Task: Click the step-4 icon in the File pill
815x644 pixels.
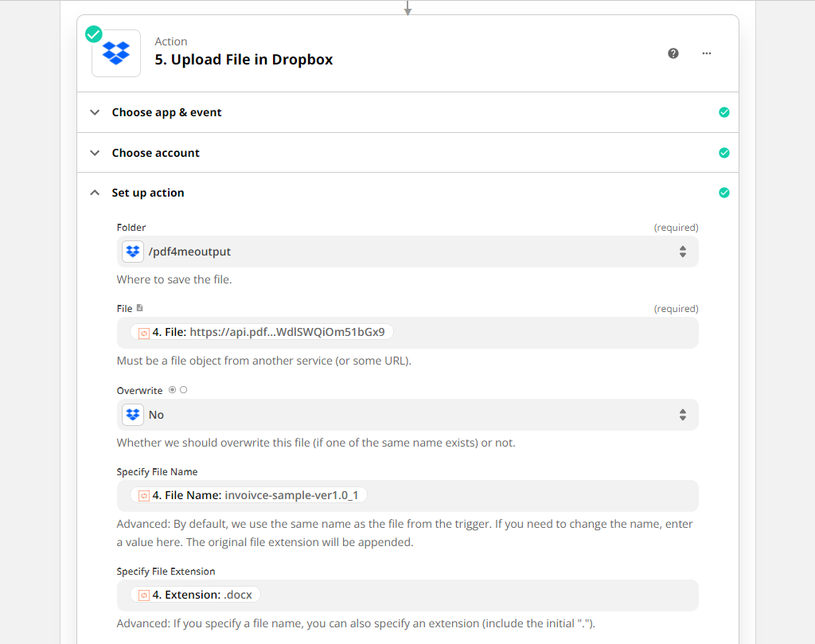Action: 143,332
